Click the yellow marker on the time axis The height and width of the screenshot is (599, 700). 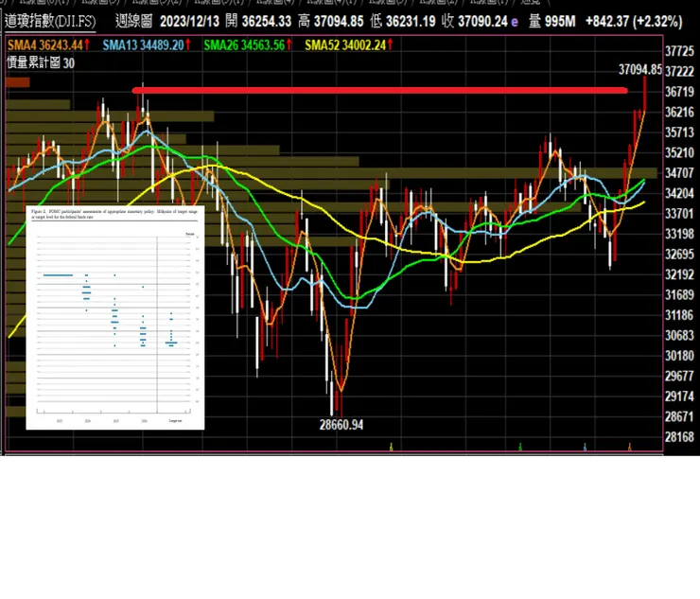pos(391,447)
